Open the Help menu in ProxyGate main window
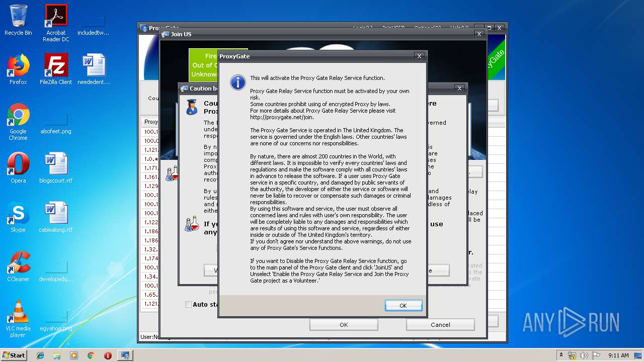Image resolution: width=644 pixels, height=362 pixels. [x=459, y=28]
